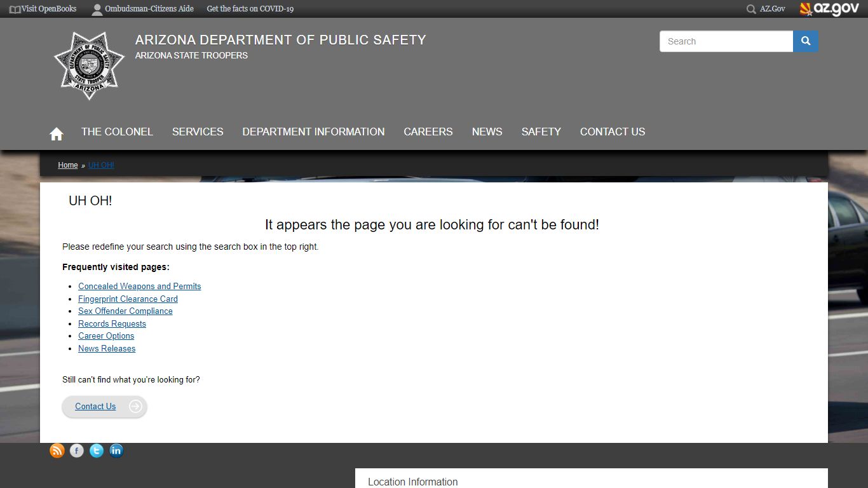
Task: Open Get the facts on COVID-19
Action: coord(250,9)
